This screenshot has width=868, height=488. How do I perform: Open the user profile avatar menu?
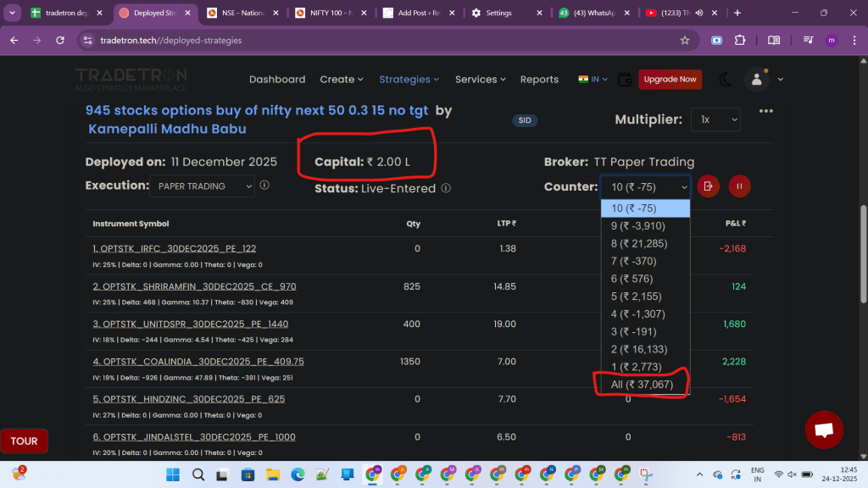[x=755, y=80]
